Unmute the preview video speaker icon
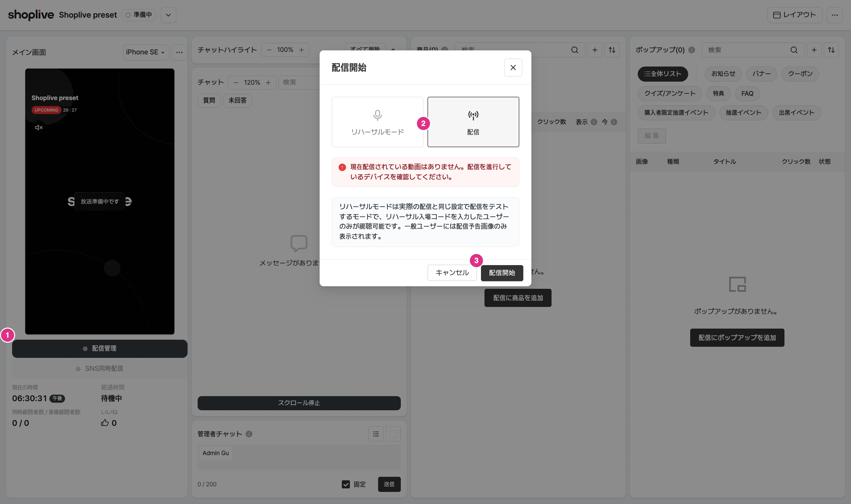This screenshot has width=851, height=504. click(39, 128)
